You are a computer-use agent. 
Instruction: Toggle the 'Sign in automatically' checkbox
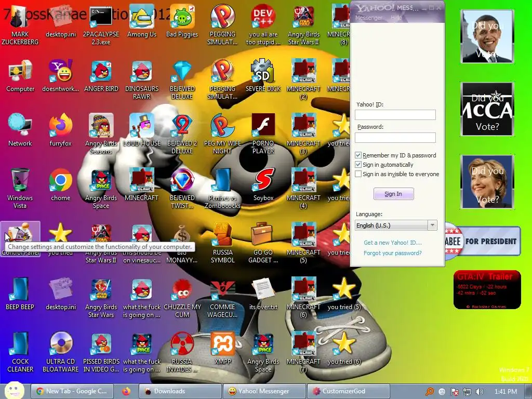pyautogui.click(x=358, y=165)
